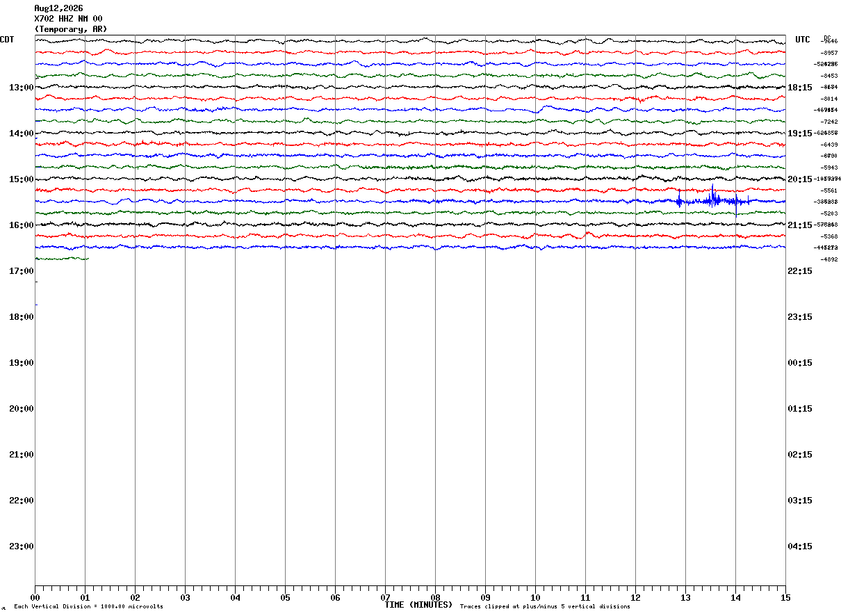The width and height of the screenshot is (841, 616).
Task: Click the UTC timezone label
Action: pos(803,40)
